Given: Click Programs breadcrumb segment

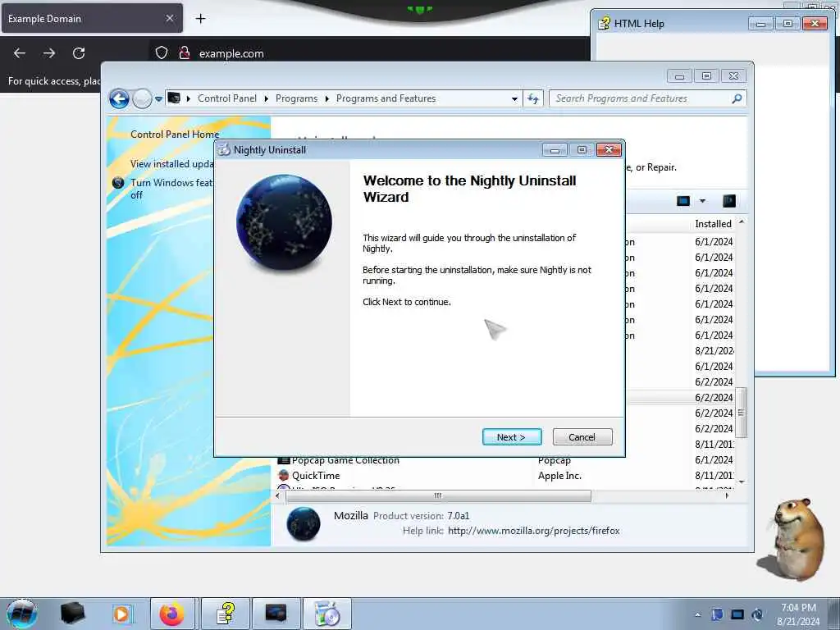Looking at the screenshot, I should (x=296, y=98).
